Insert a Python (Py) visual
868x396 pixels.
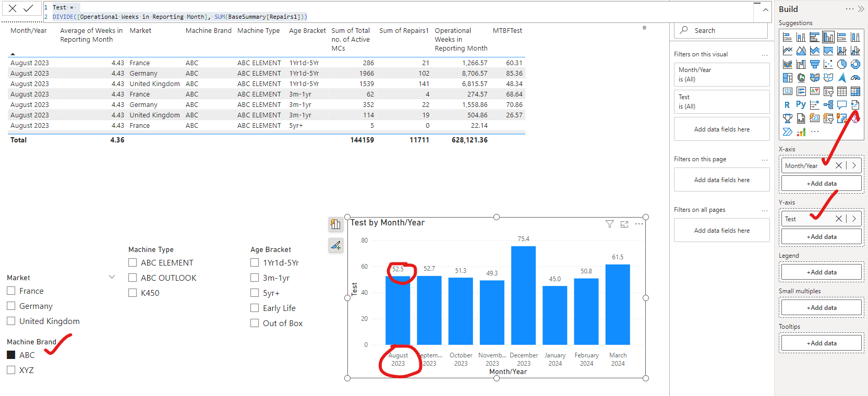801,105
